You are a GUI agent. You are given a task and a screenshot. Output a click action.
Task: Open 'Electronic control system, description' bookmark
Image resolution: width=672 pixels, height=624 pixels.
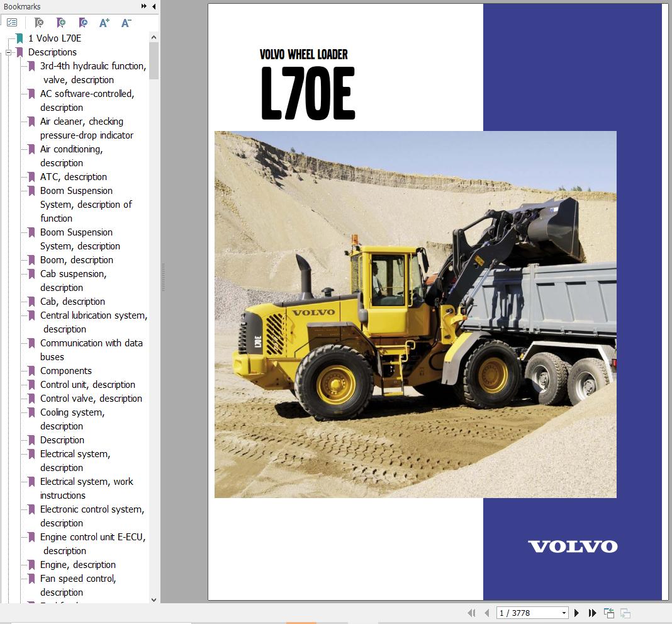92,516
